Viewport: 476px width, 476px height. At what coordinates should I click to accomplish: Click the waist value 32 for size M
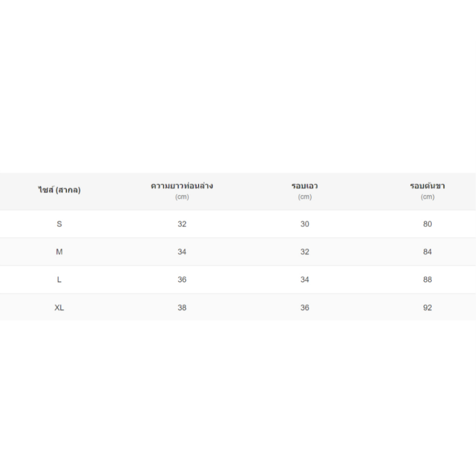point(305,251)
